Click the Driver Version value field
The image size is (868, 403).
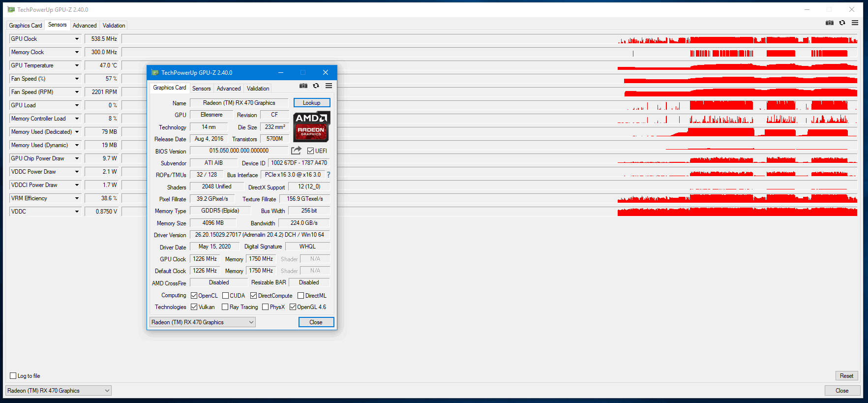pos(260,235)
